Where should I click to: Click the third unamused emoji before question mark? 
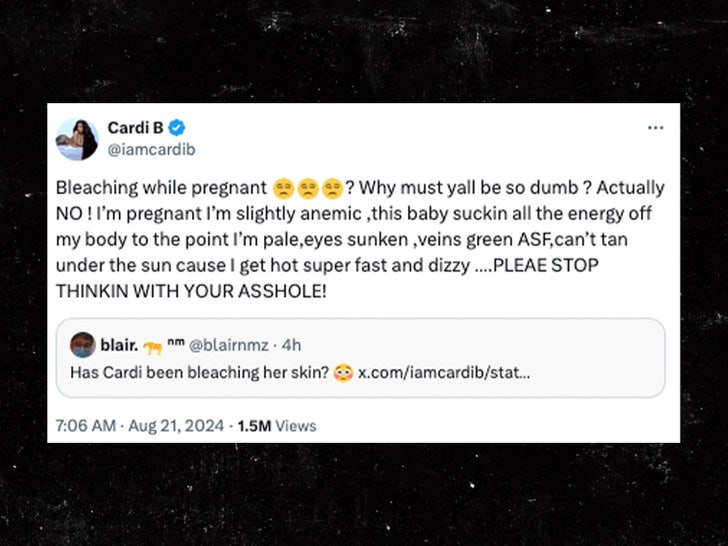[x=332, y=188]
